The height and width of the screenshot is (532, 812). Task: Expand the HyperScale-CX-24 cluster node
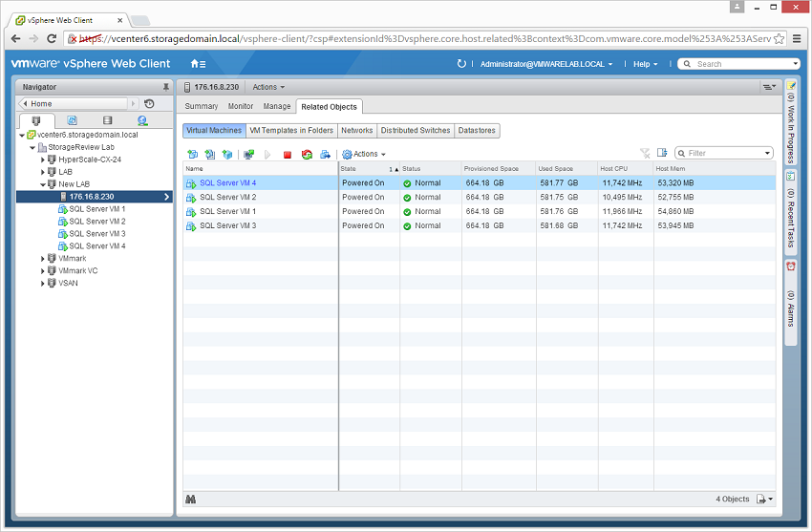(x=43, y=160)
